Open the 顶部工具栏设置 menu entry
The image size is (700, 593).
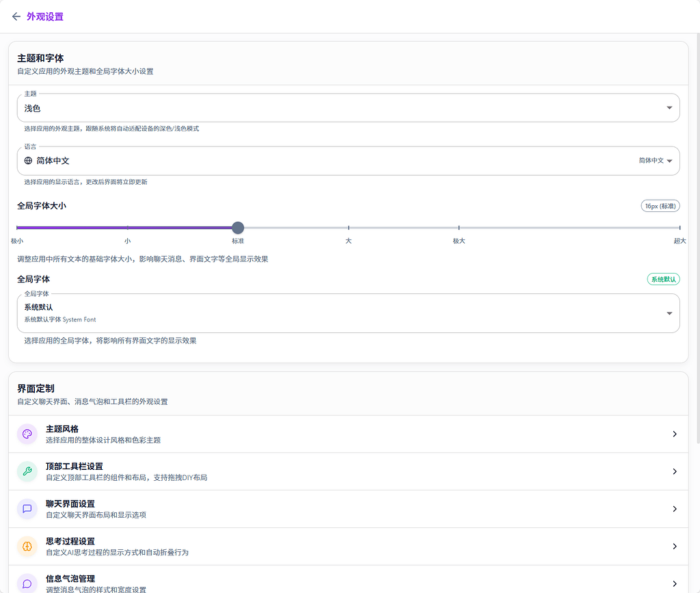tap(348, 471)
